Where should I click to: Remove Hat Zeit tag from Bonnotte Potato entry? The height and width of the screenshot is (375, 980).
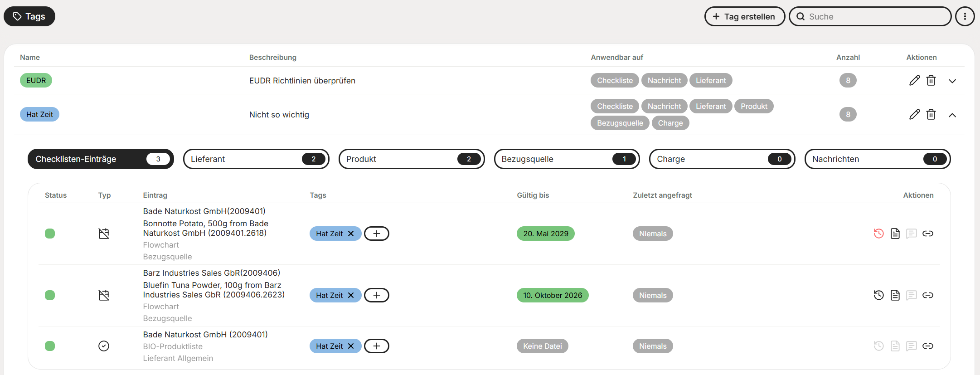[351, 234]
